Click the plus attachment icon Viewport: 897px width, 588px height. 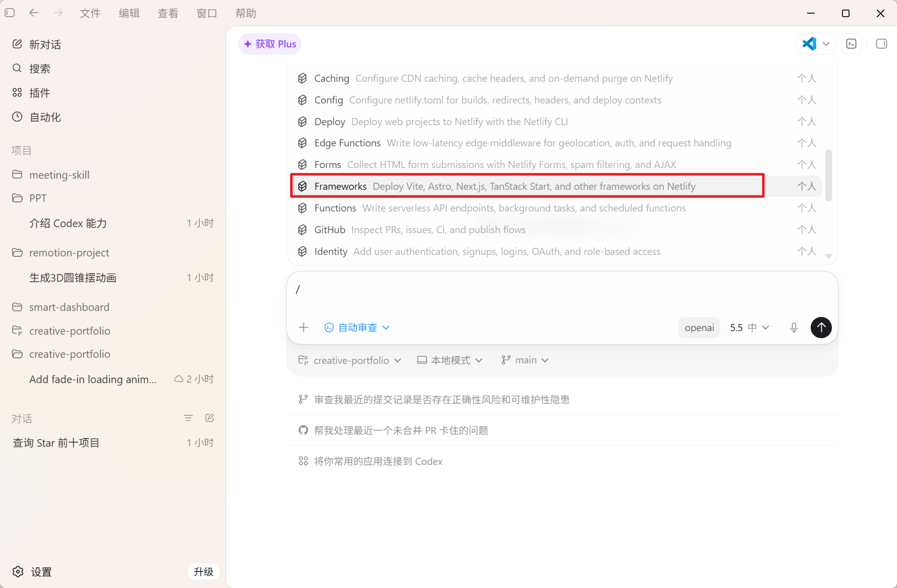303,328
